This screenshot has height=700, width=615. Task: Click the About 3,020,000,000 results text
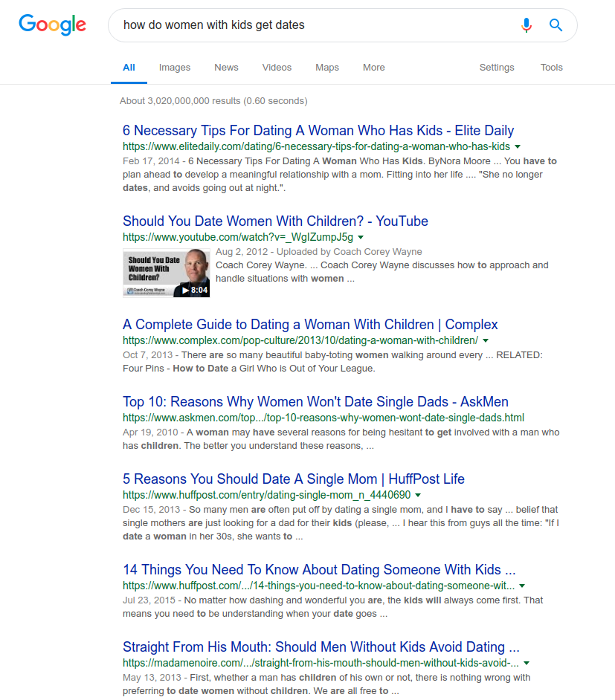[213, 101]
